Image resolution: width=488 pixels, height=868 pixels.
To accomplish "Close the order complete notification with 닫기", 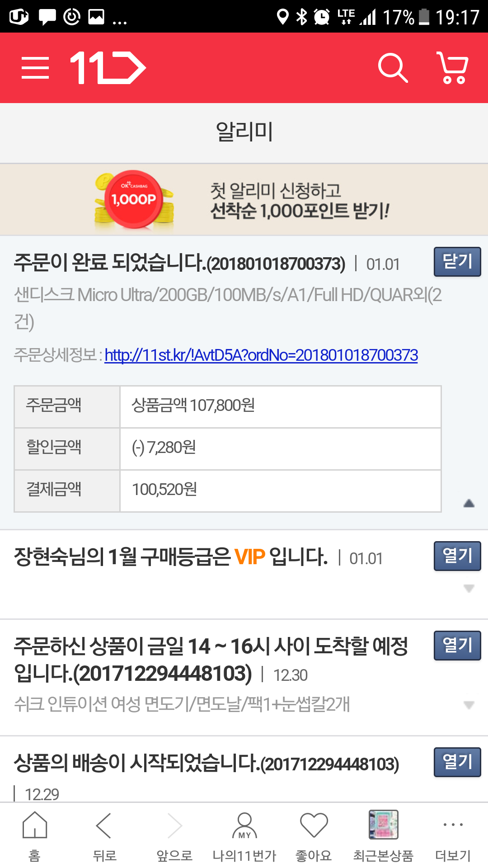I will 457,262.
